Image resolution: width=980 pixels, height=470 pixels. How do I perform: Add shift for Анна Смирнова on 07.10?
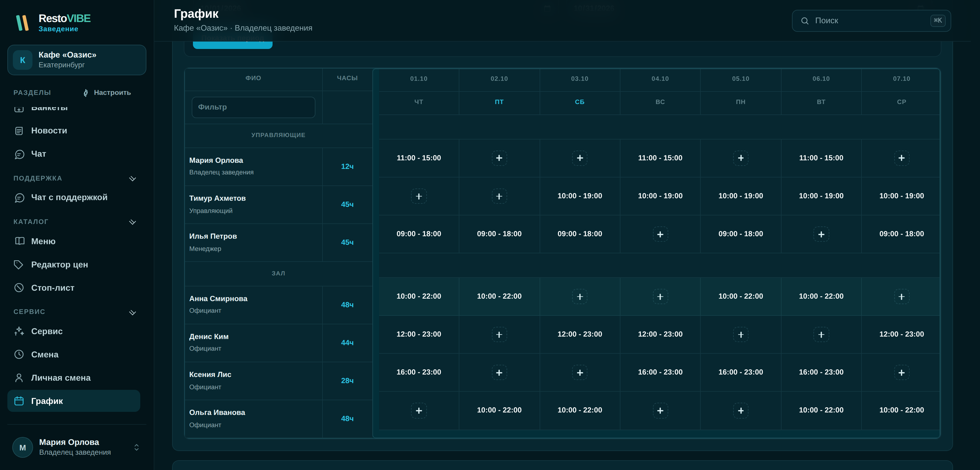[x=902, y=297]
